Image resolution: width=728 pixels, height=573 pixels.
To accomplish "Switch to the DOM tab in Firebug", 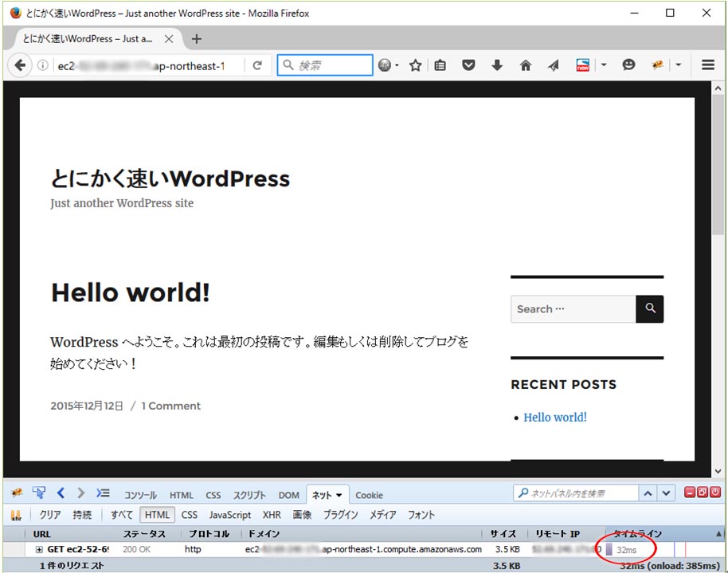I will [x=288, y=494].
